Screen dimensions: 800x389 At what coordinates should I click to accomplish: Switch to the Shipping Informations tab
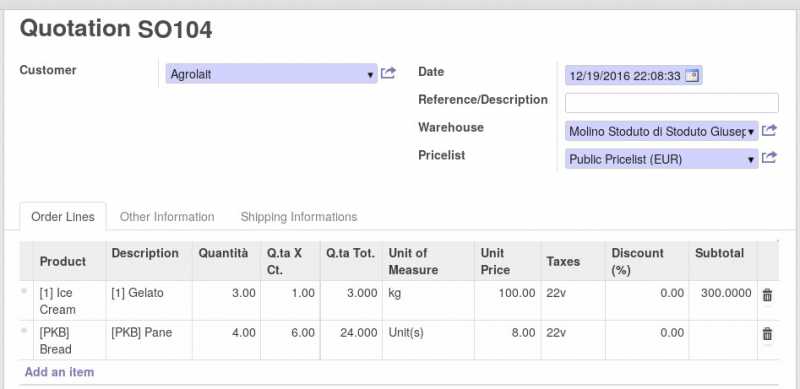click(298, 217)
